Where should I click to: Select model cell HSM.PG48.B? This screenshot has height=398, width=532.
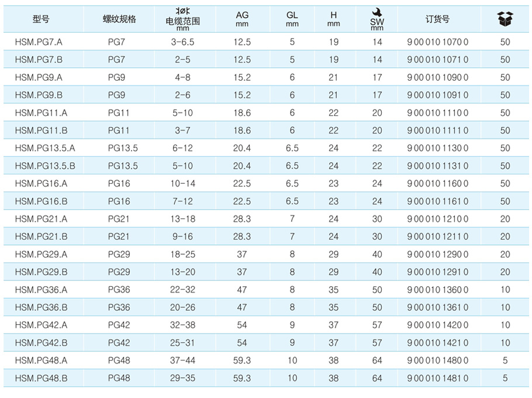click(x=41, y=378)
